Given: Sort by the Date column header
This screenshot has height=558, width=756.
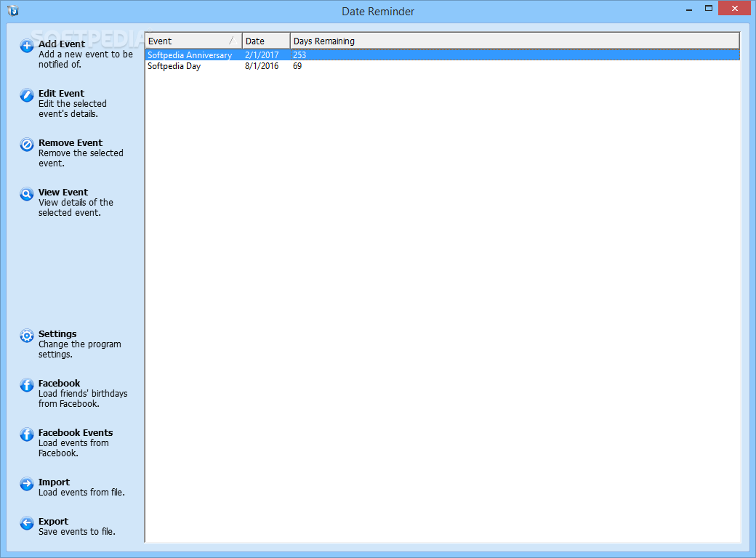Looking at the screenshot, I should tap(266, 41).
